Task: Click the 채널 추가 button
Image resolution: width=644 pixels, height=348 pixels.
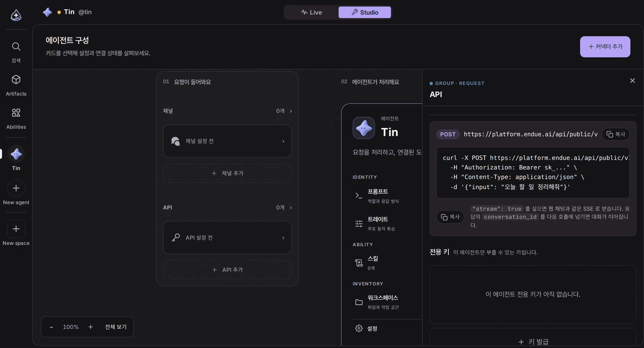Action: (227, 173)
